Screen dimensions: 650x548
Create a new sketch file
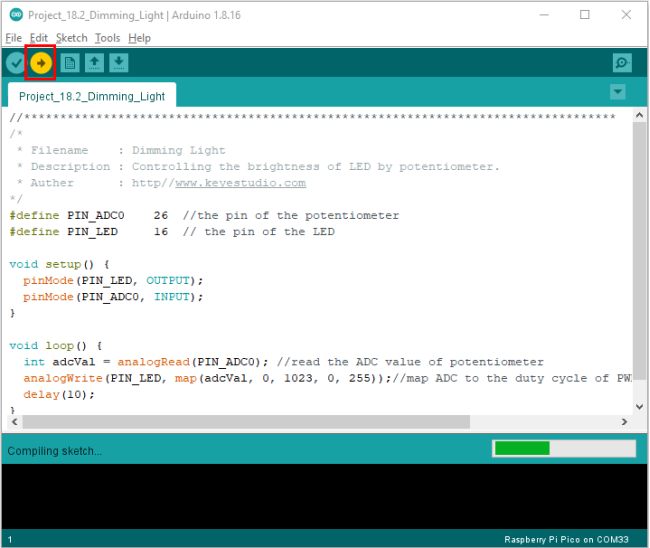[70, 63]
